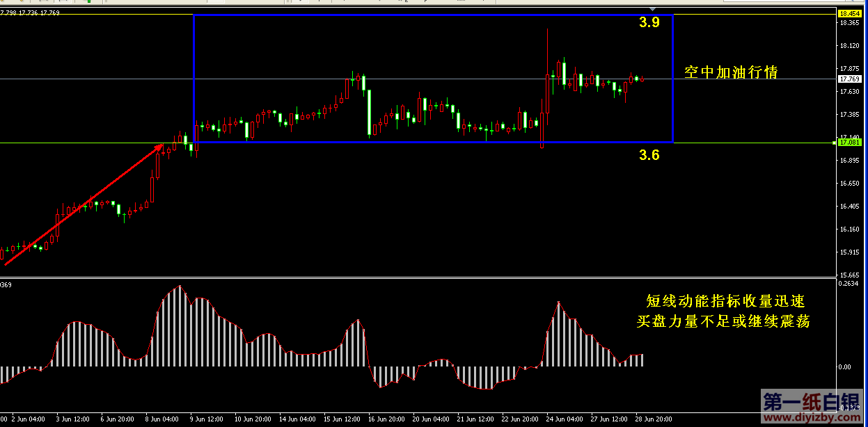Select the top edge of blue rectangle
Viewport: 868px width, 427px height.
(x=432, y=15)
